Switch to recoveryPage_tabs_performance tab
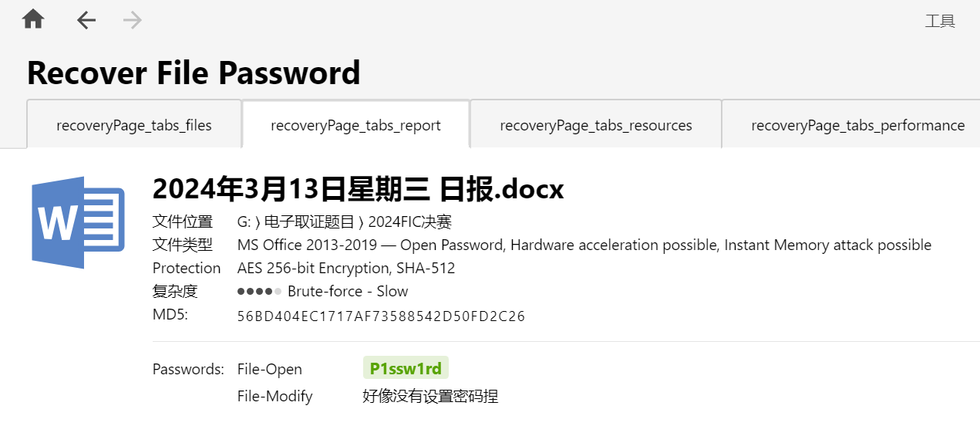The height and width of the screenshot is (443, 980). [857, 125]
